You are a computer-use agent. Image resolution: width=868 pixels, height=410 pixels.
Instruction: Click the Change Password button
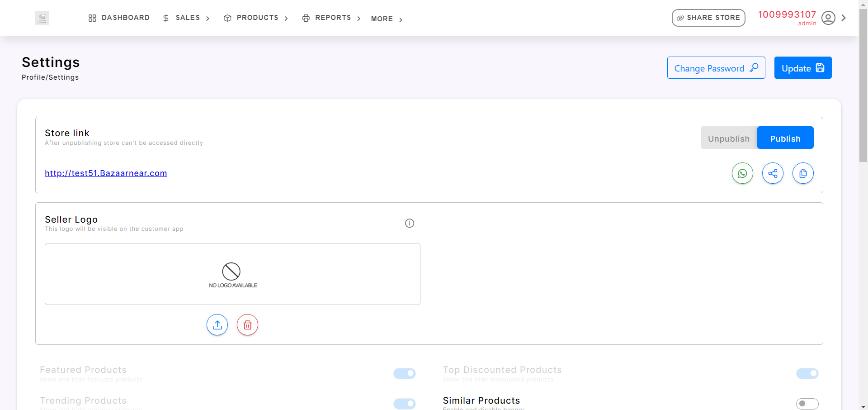[716, 68]
